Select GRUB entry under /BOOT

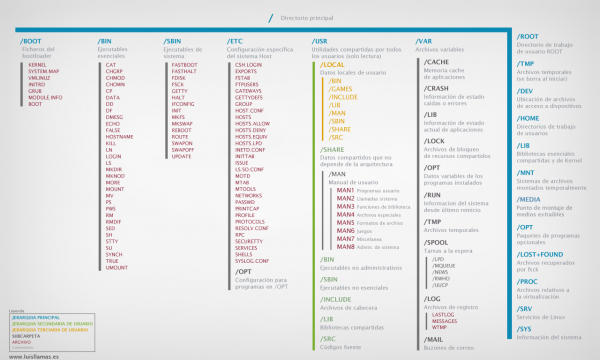(x=35, y=91)
